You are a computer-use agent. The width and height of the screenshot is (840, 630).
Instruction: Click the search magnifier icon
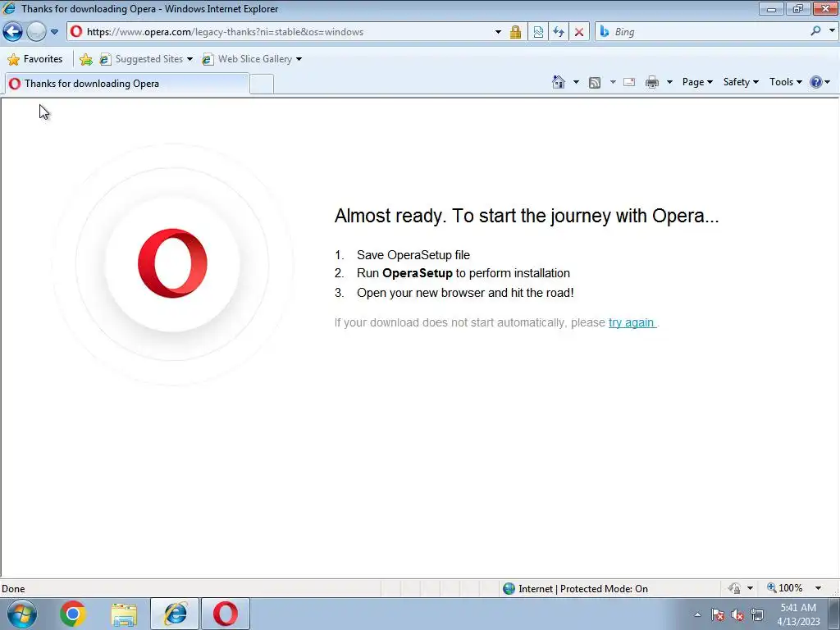click(x=816, y=31)
